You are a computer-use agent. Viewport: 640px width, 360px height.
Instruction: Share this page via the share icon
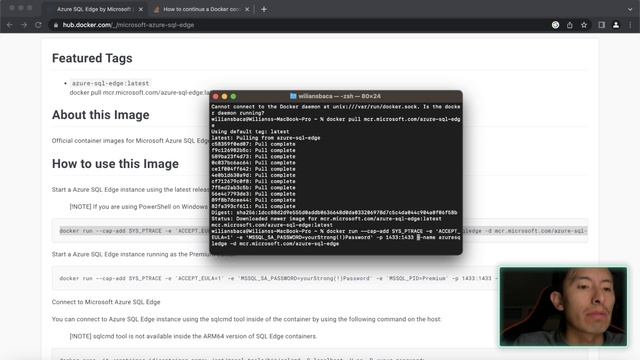570,25
